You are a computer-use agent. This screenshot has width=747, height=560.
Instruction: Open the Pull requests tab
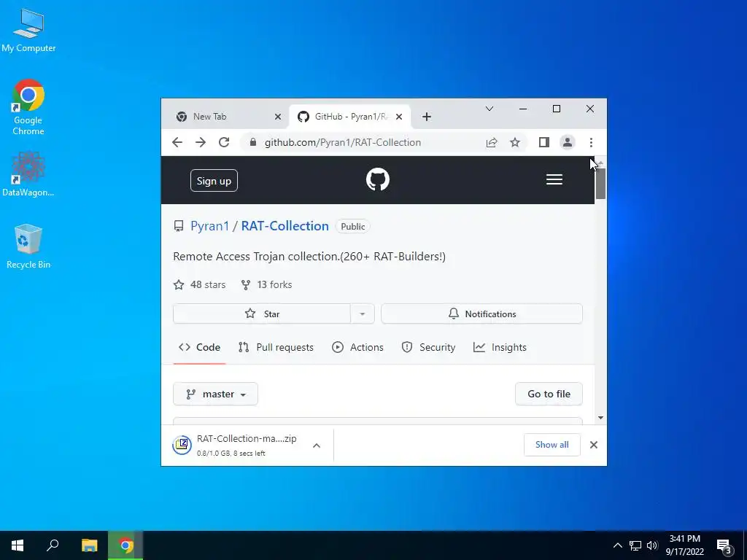click(x=276, y=347)
